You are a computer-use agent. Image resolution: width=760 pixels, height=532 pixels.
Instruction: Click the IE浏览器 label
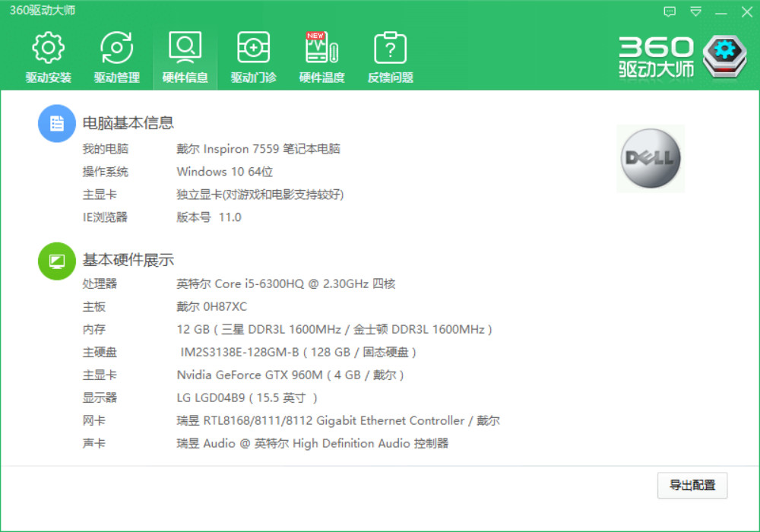(105, 217)
